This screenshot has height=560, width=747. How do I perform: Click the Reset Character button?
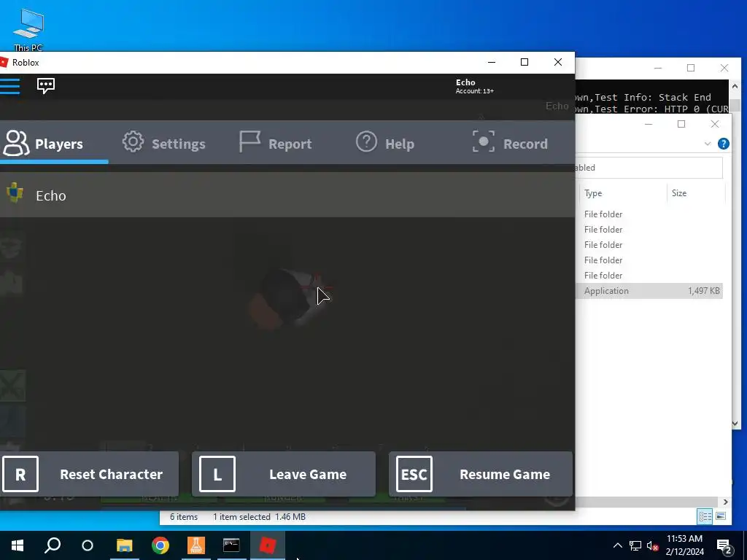pyautogui.click(x=90, y=474)
